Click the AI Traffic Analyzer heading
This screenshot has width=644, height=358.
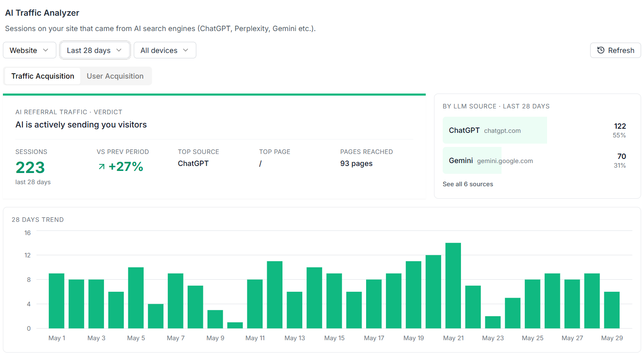coord(42,13)
